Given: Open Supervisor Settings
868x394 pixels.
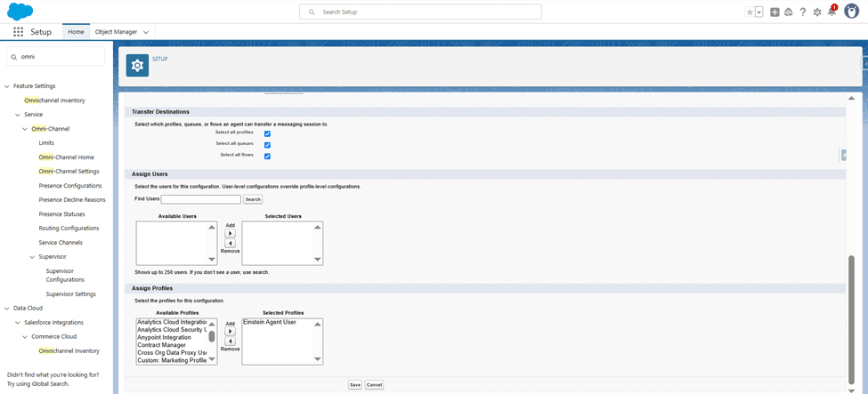Looking at the screenshot, I should [71, 293].
